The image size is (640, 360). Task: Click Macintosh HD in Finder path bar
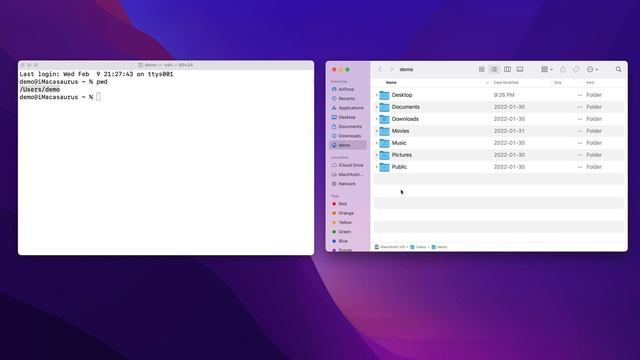point(389,247)
